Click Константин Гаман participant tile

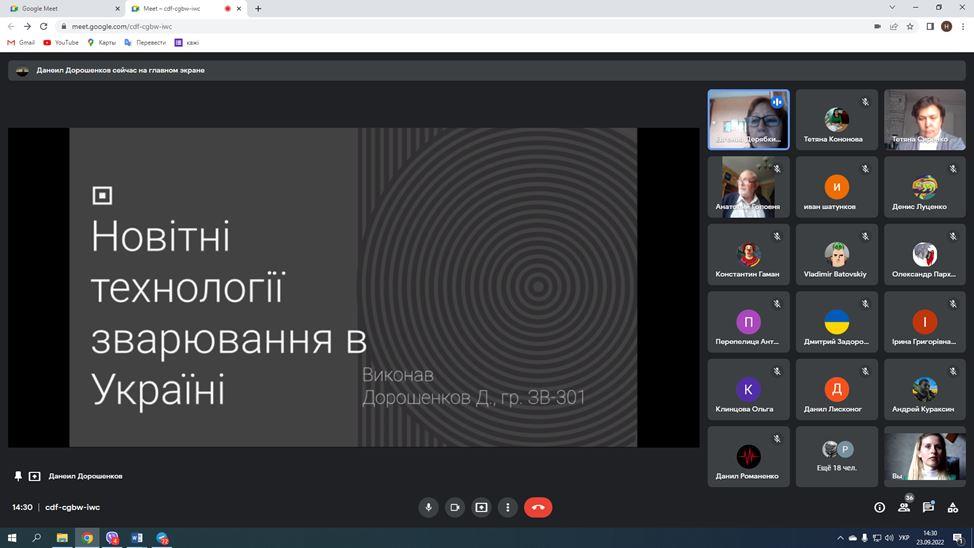(749, 255)
